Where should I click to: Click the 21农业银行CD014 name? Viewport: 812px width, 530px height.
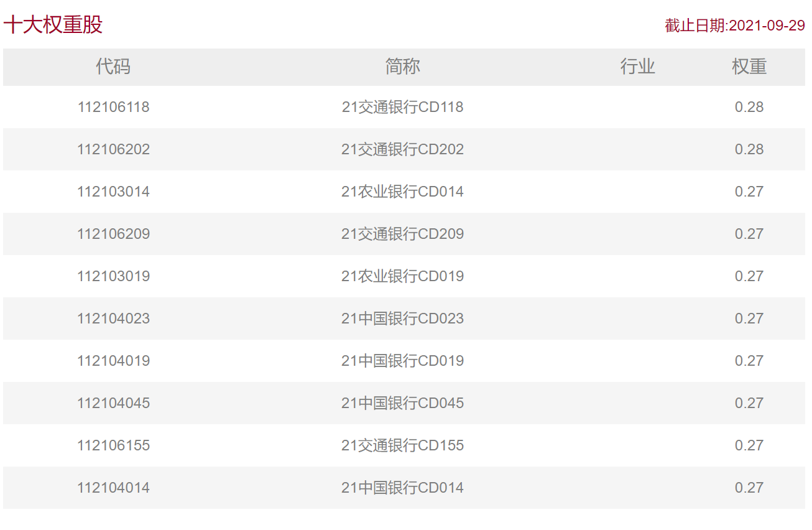402,192
